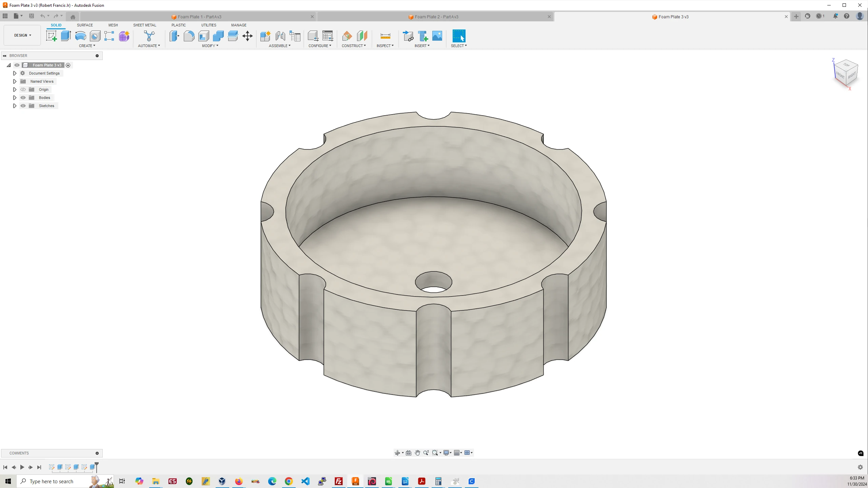Select the Rectangular Pattern tool
This screenshot has width=868, height=488.
click(109, 36)
